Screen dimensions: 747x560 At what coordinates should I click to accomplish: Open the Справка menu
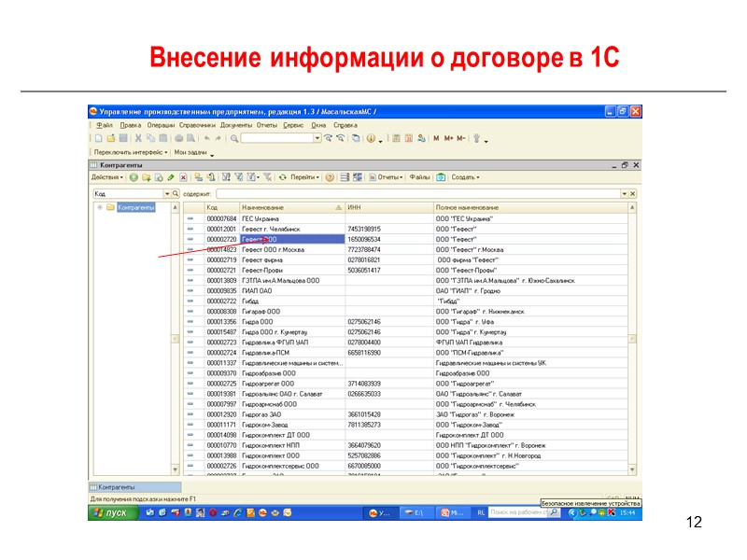345,125
